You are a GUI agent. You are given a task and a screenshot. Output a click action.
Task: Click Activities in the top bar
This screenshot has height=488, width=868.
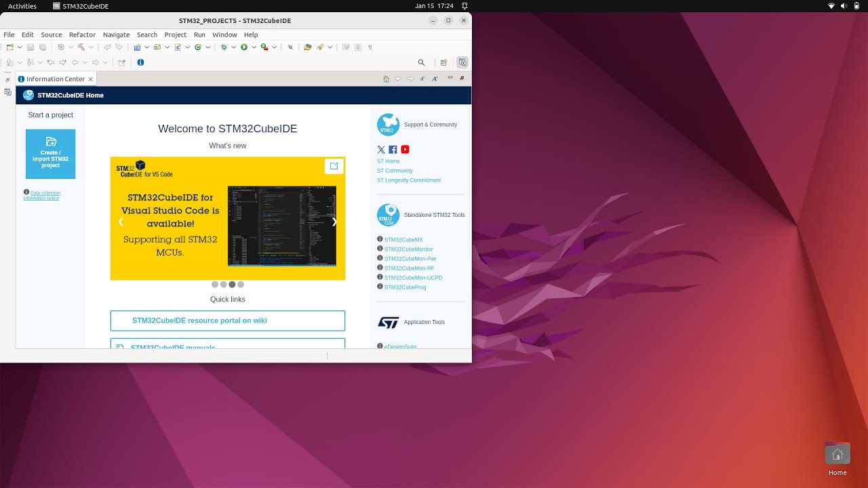(x=22, y=6)
